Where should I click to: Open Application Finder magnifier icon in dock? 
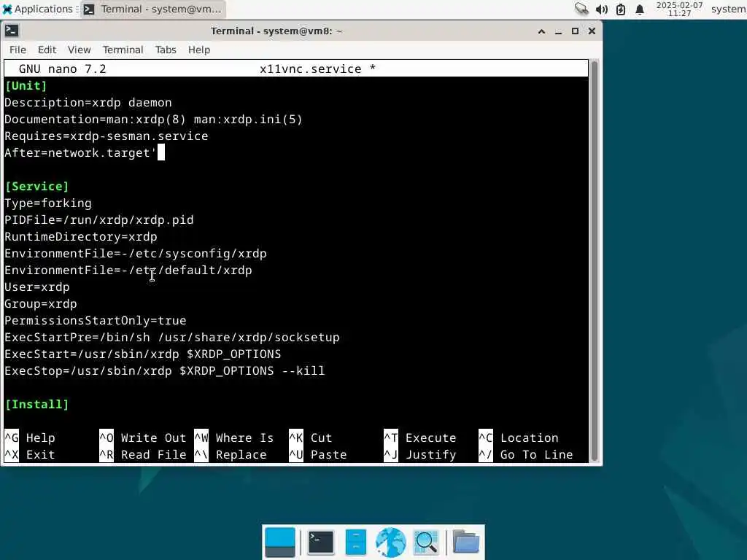tap(426, 542)
